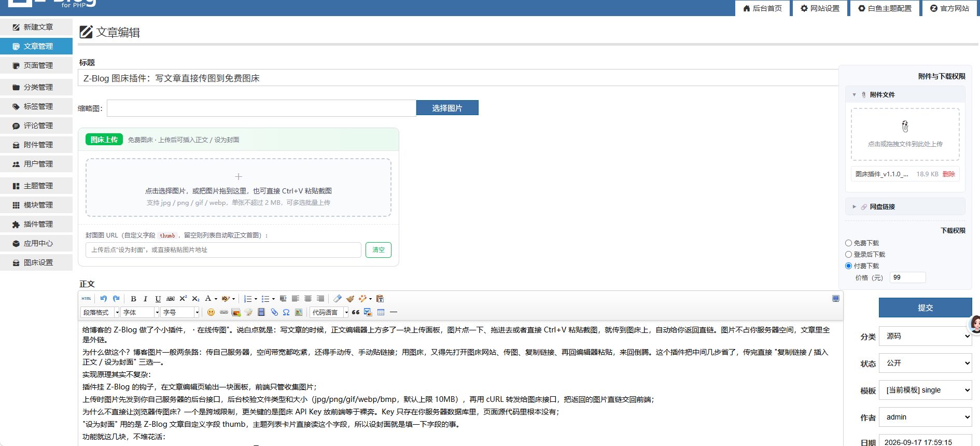
Task: Click the image upload drop zone
Action: (239, 187)
